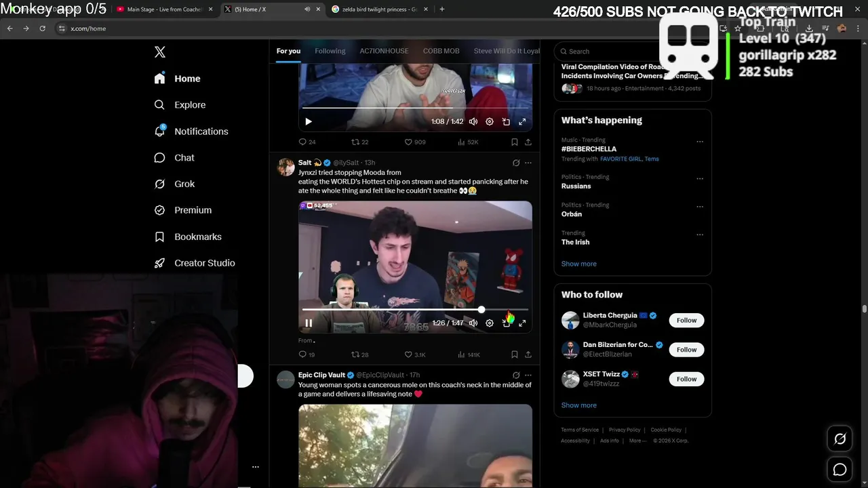
Task: Play the top video at 1:08
Action: pos(309,122)
